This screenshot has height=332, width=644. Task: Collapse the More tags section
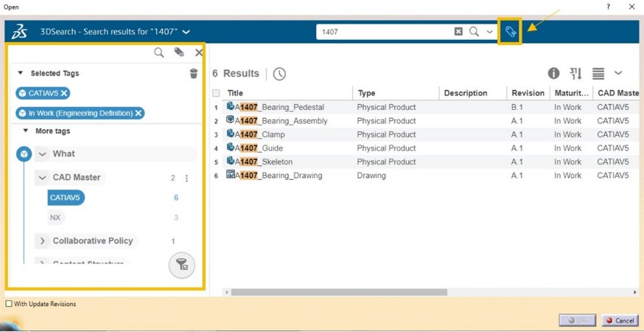(26, 131)
